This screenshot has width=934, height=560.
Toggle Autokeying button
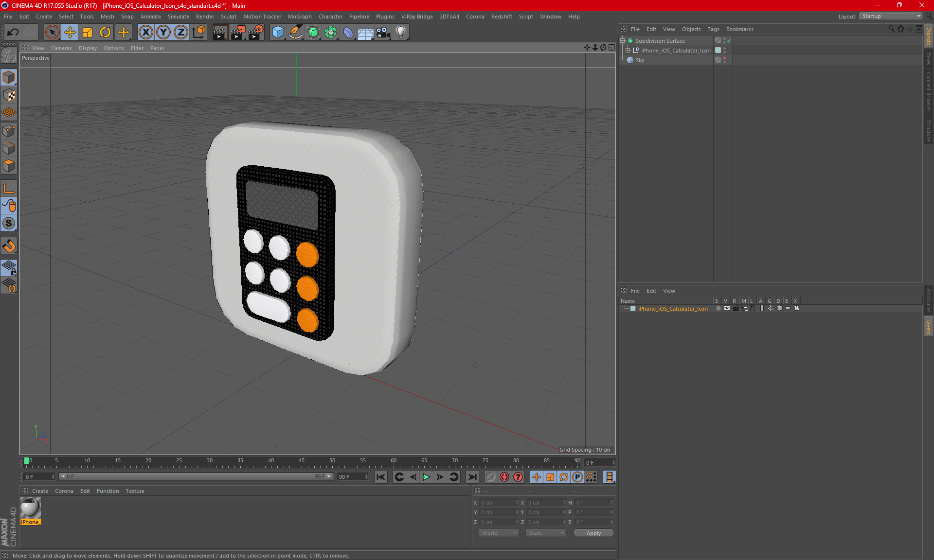[x=504, y=477]
